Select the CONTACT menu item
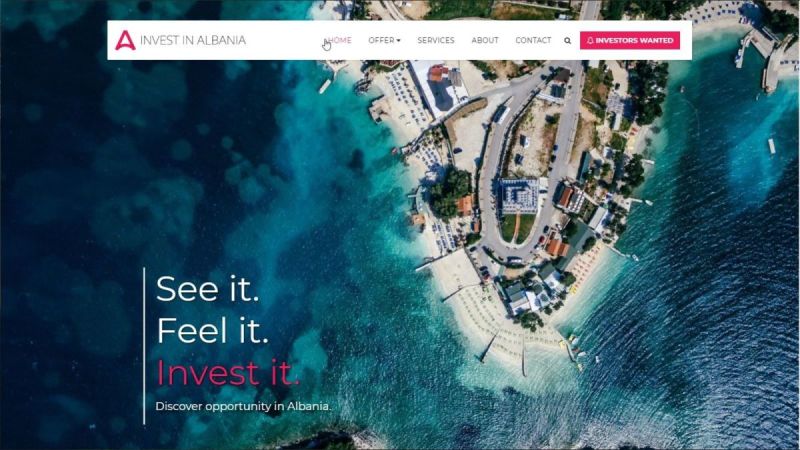 pyautogui.click(x=533, y=40)
